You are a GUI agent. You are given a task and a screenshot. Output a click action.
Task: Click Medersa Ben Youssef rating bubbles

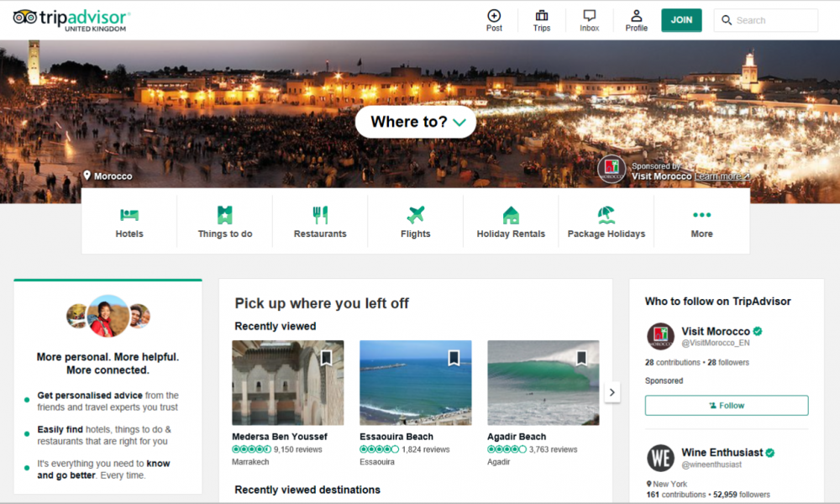point(251,449)
